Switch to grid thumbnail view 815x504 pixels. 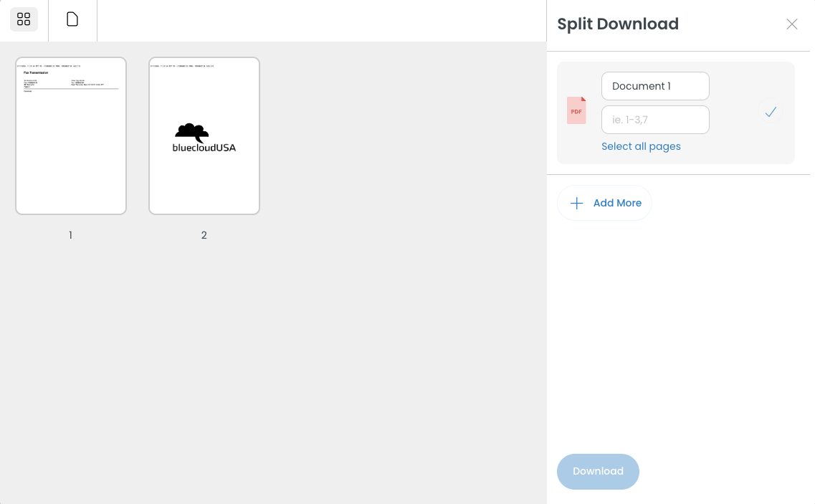(24, 19)
